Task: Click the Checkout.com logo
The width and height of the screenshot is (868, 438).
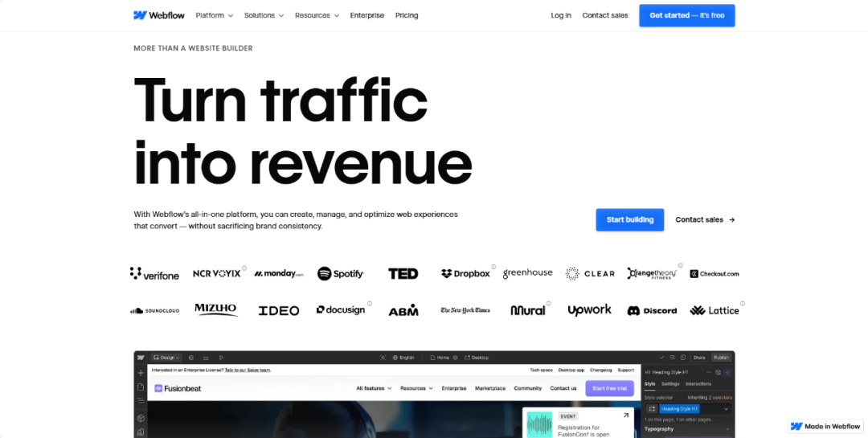Action: coord(714,273)
